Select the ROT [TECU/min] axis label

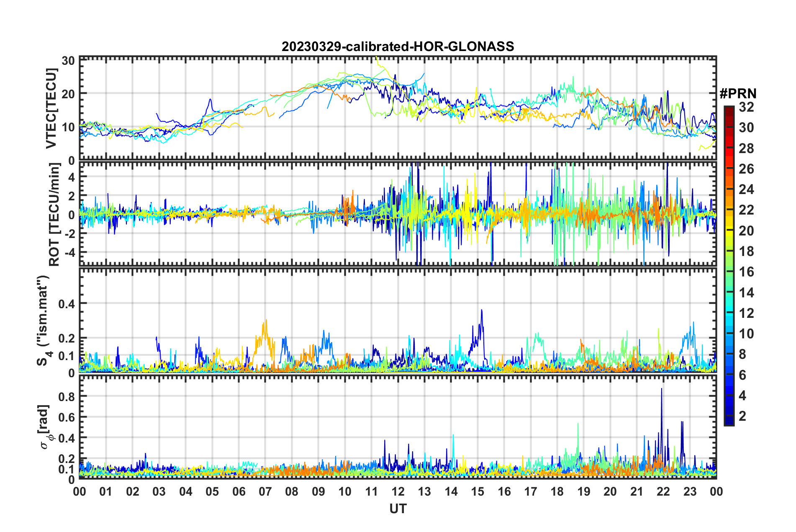54,215
